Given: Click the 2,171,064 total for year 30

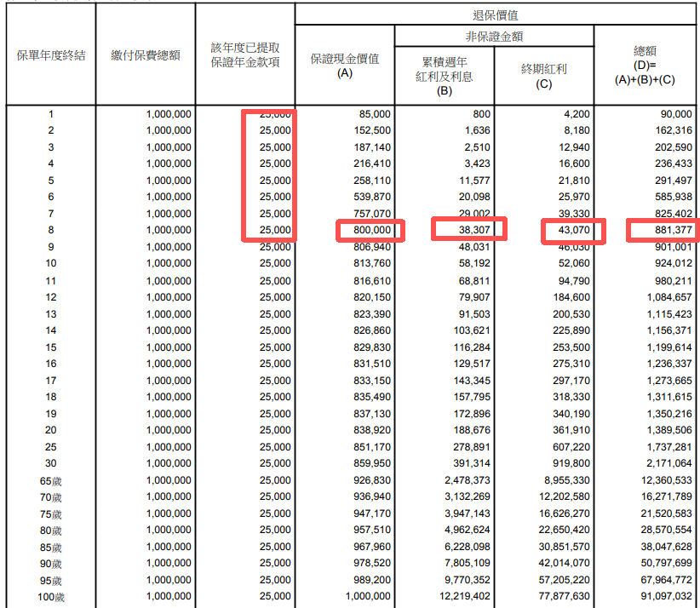Looking at the screenshot, I should [x=665, y=464].
